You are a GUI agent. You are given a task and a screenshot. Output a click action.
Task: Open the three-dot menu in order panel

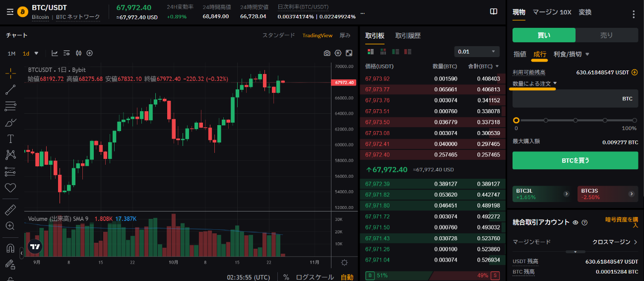(634, 14)
